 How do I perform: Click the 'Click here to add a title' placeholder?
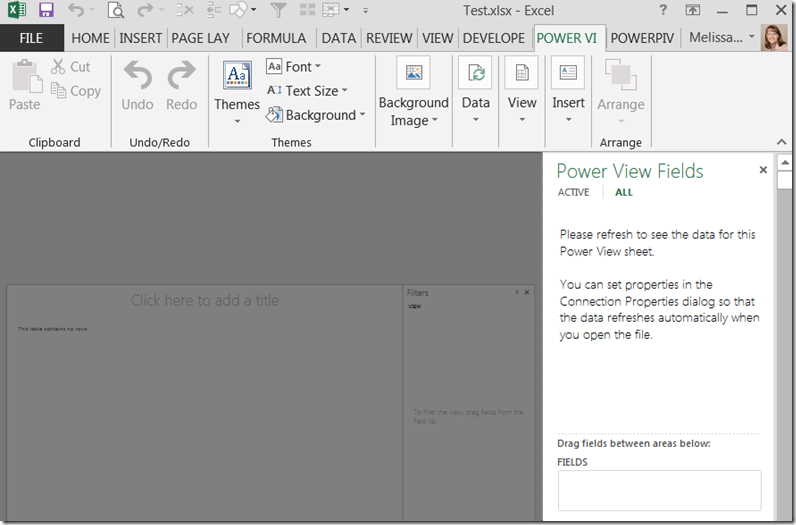coord(205,301)
